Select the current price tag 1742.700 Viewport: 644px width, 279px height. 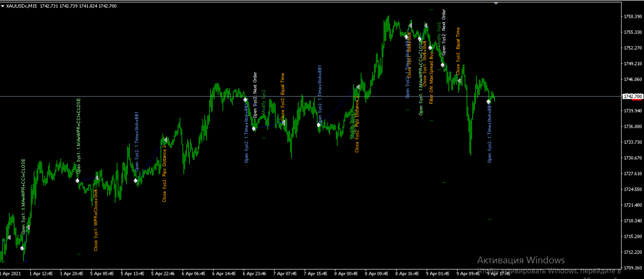tap(633, 96)
